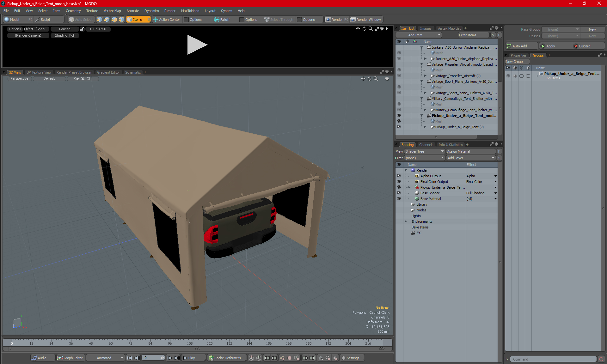607x364 pixels.
Task: Click the Audio button icon
Action: [x=34, y=358]
